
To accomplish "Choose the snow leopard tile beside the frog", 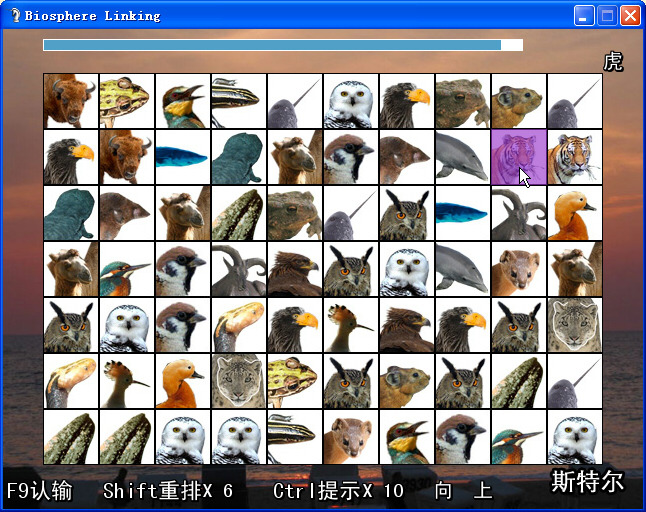I will point(239,381).
